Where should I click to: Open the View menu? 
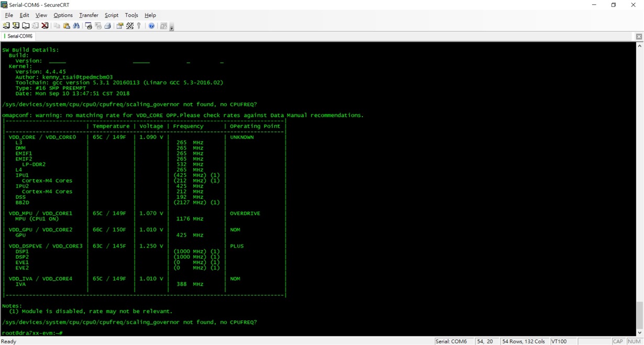(x=41, y=15)
